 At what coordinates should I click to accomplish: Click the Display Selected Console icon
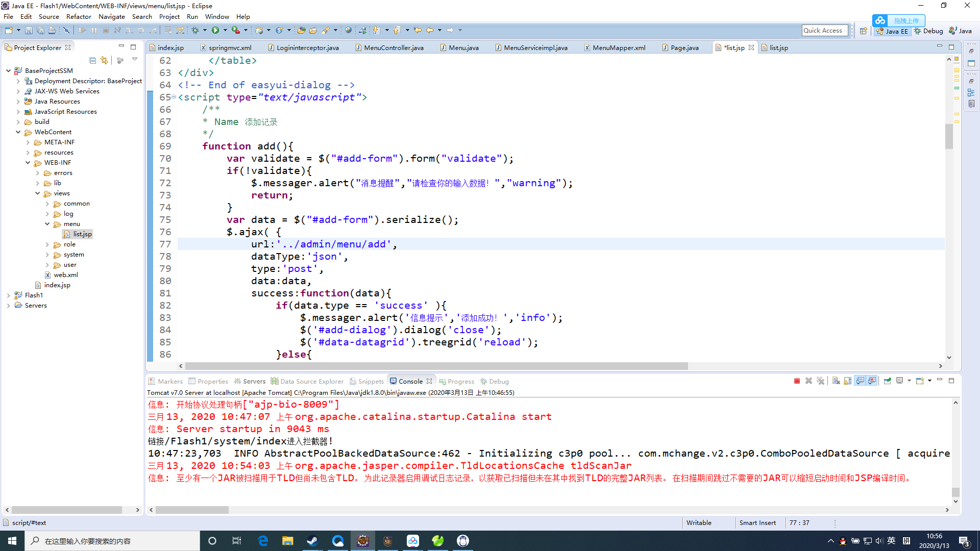(x=900, y=381)
